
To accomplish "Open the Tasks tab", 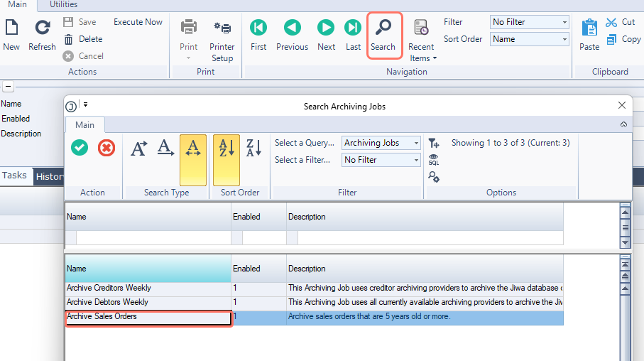I will [14, 176].
